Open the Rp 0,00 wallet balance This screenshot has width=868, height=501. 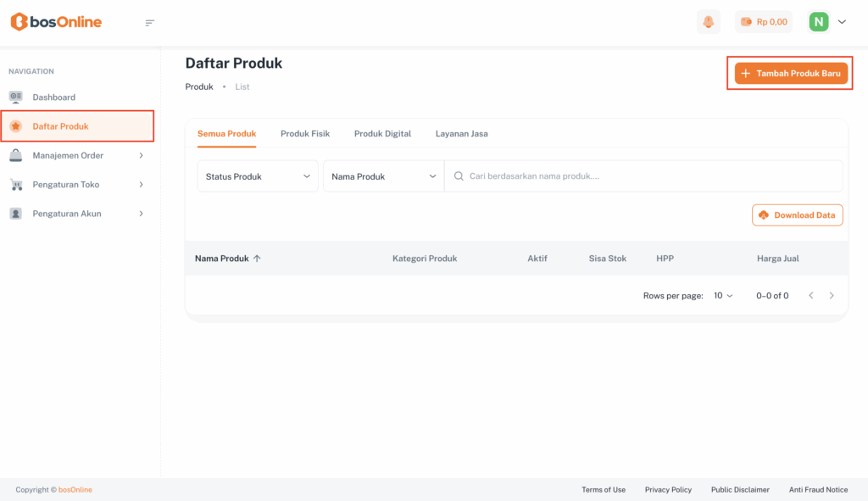(763, 22)
